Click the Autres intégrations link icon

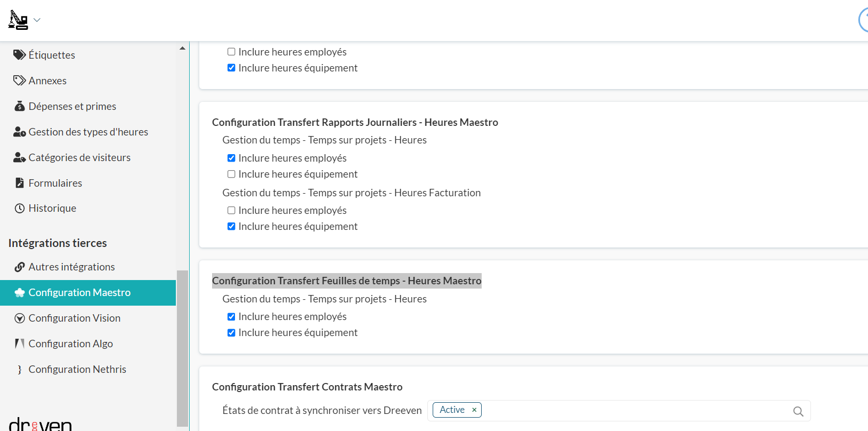tap(20, 267)
